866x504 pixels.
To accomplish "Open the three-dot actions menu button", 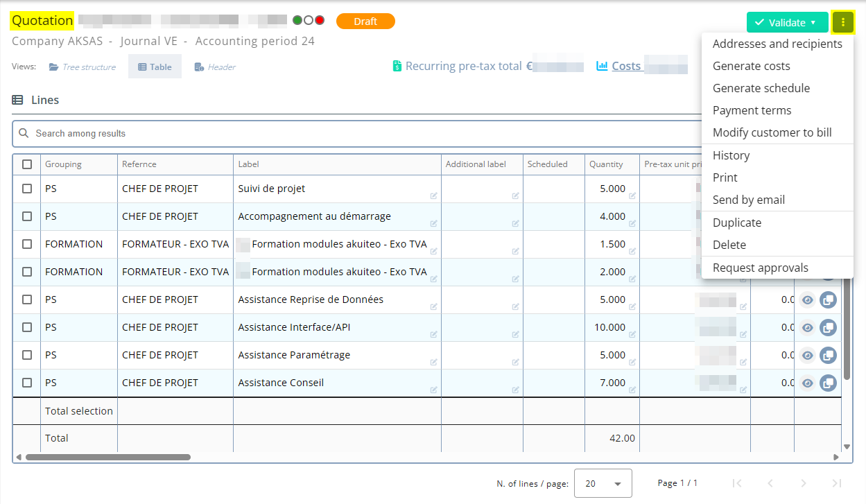I will tap(842, 22).
